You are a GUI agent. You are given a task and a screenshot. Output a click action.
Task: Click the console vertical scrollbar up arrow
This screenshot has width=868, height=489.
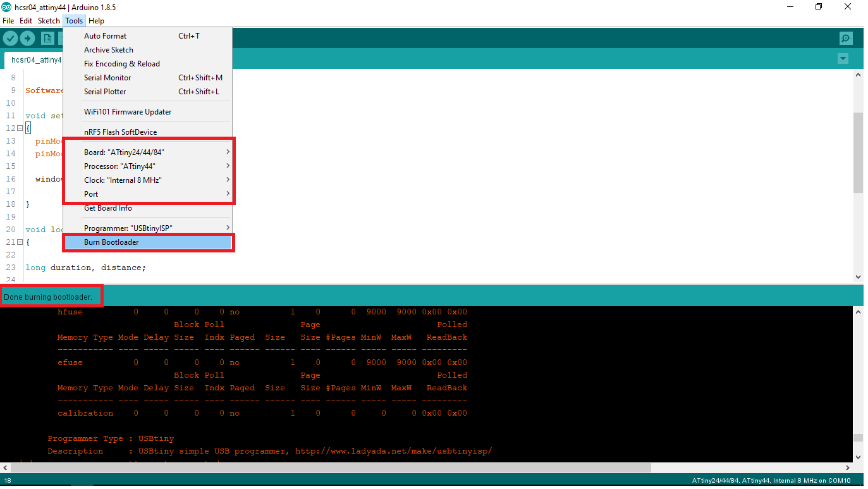coord(858,312)
